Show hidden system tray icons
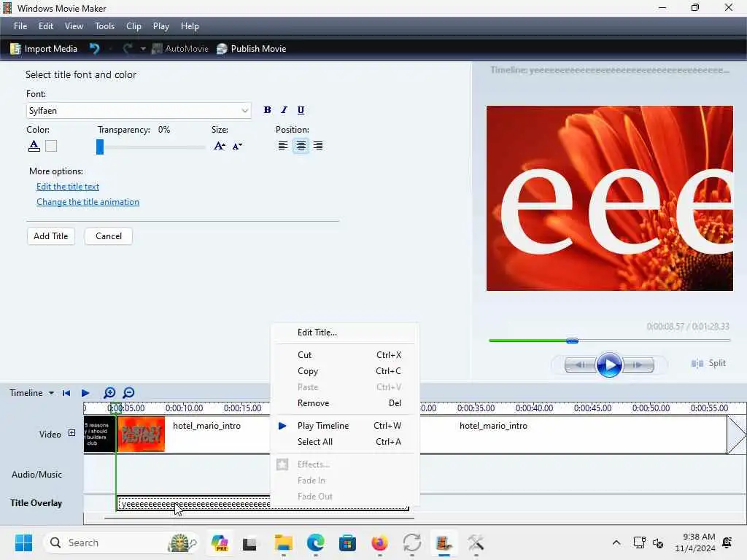747x560 pixels. click(616, 542)
